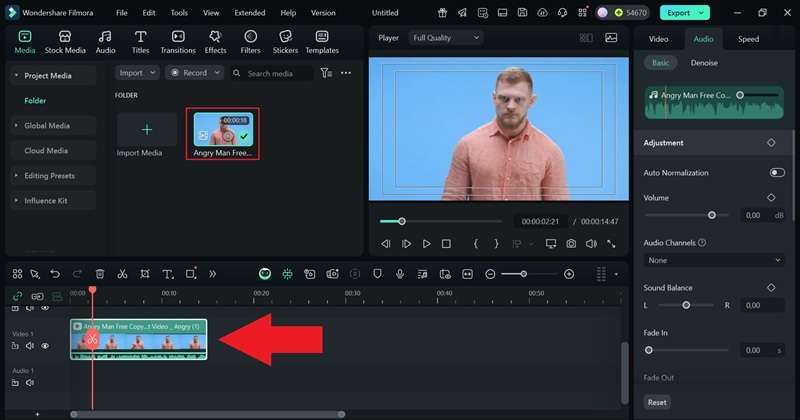Click the Reset button
The width and height of the screenshot is (800, 420).
point(657,402)
